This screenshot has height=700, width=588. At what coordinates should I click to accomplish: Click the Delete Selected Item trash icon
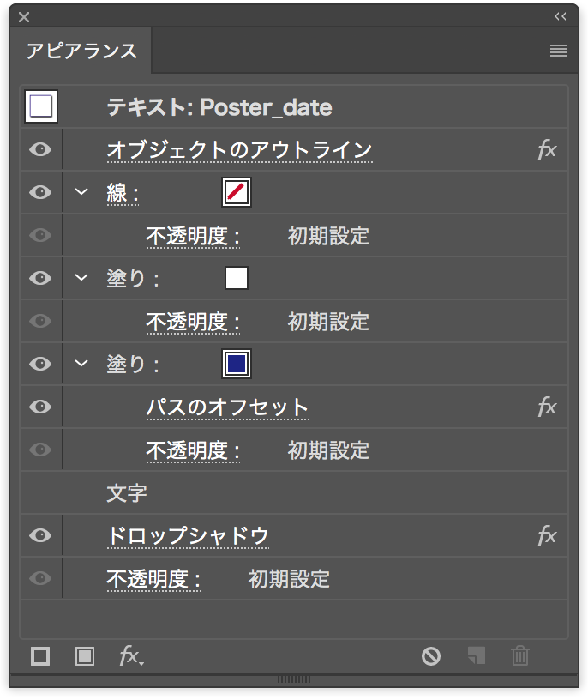[520, 656]
